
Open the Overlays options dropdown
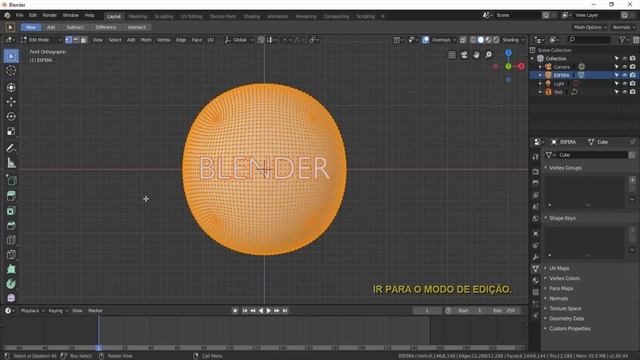click(444, 40)
